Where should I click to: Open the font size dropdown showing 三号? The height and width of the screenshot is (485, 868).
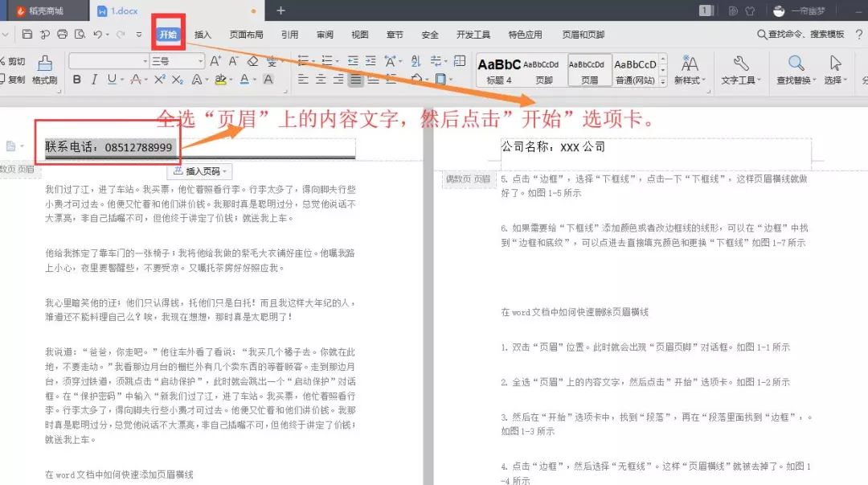178,61
